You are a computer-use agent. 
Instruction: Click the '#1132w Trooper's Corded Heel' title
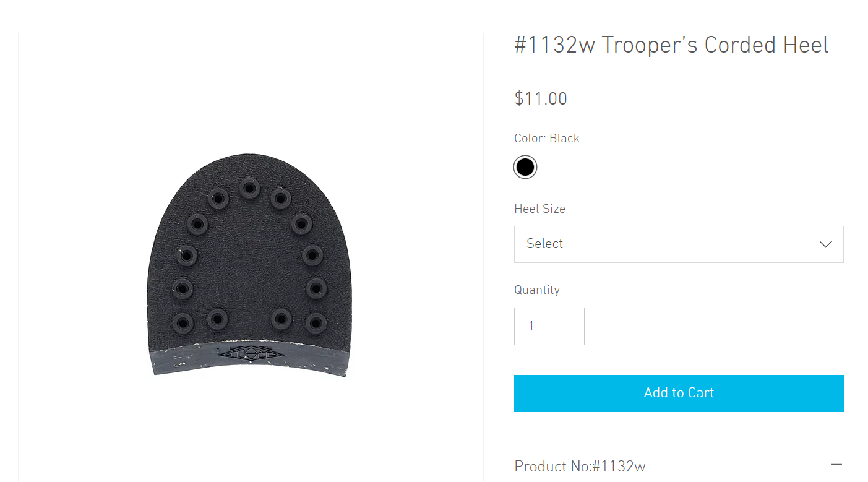point(671,45)
